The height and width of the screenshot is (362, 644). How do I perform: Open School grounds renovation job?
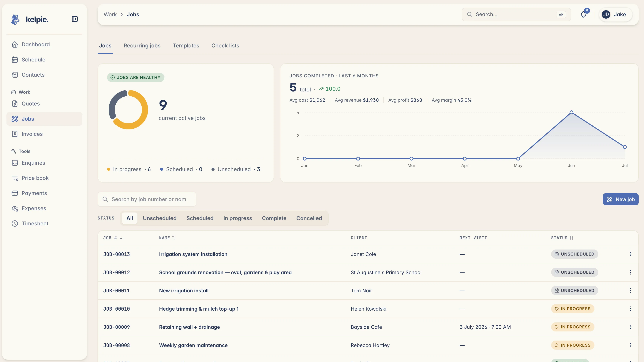click(x=225, y=273)
